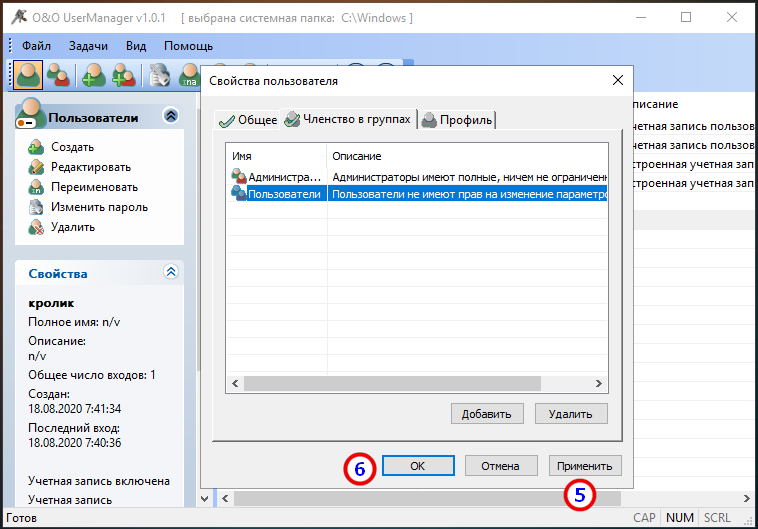Image resolution: width=758 pixels, height=529 pixels.
Task: Open the Задачи menu
Action: (88, 46)
